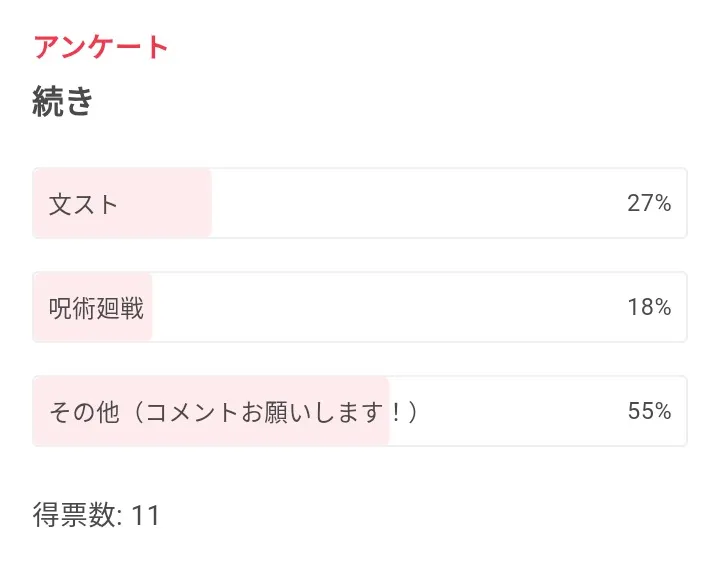Click the 27% result value
This screenshot has height=563, width=720.
649,204
